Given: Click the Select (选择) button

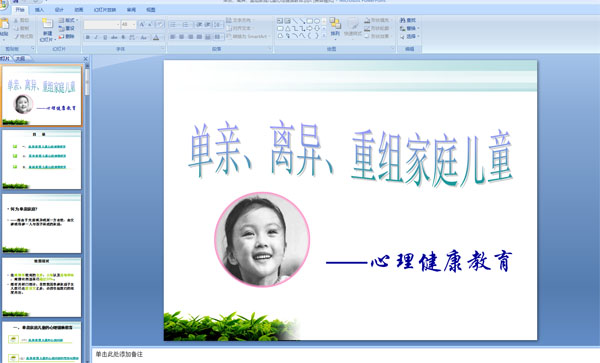Looking at the screenshot, I should [x=410, y=37].
